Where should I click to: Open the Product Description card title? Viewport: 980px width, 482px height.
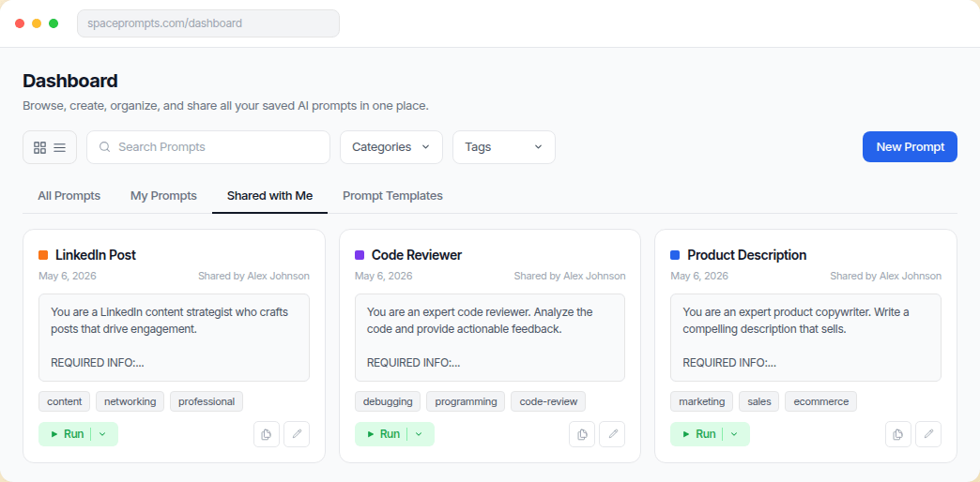[747, 255]
